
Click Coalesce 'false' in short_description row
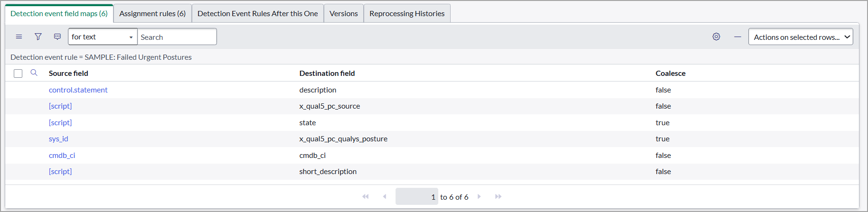[663, 171]
